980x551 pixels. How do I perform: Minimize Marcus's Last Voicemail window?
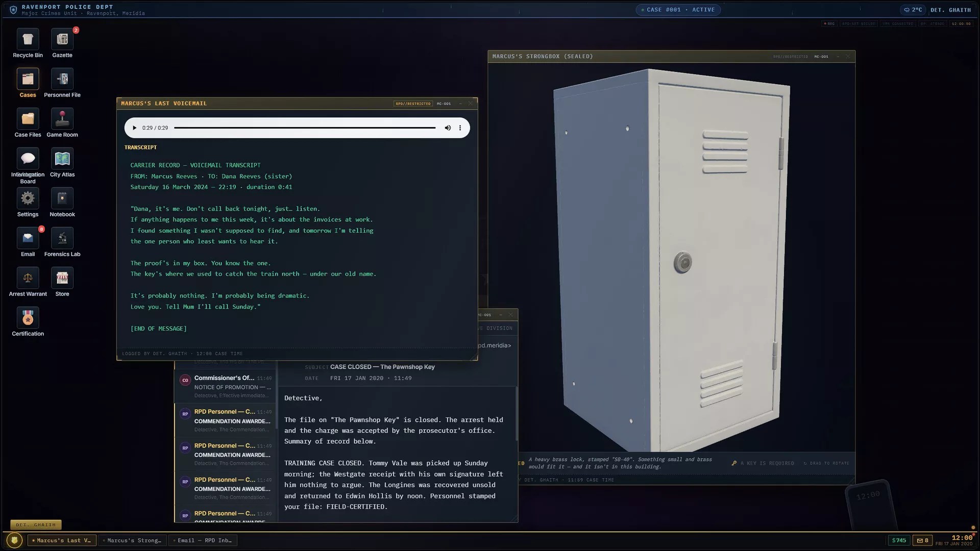(460, 104)
